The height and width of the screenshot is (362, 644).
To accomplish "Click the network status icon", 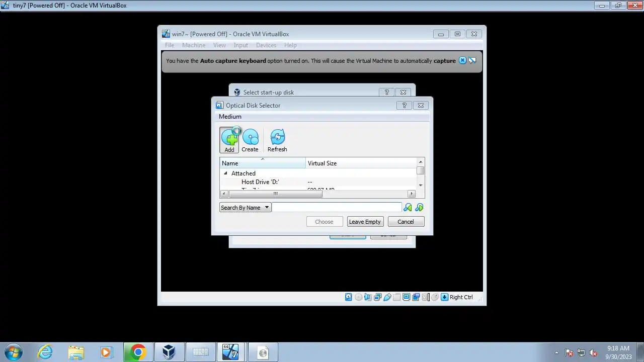I will click(377, 297).
